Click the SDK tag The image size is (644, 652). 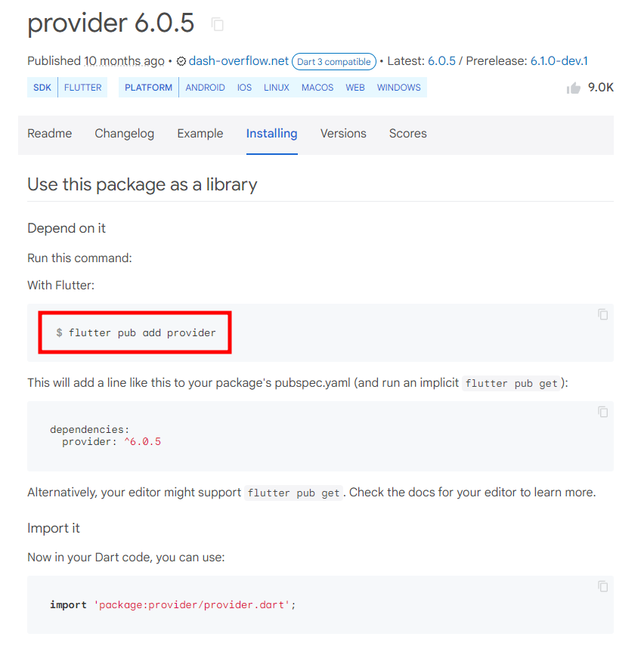[x=42, y=88]
